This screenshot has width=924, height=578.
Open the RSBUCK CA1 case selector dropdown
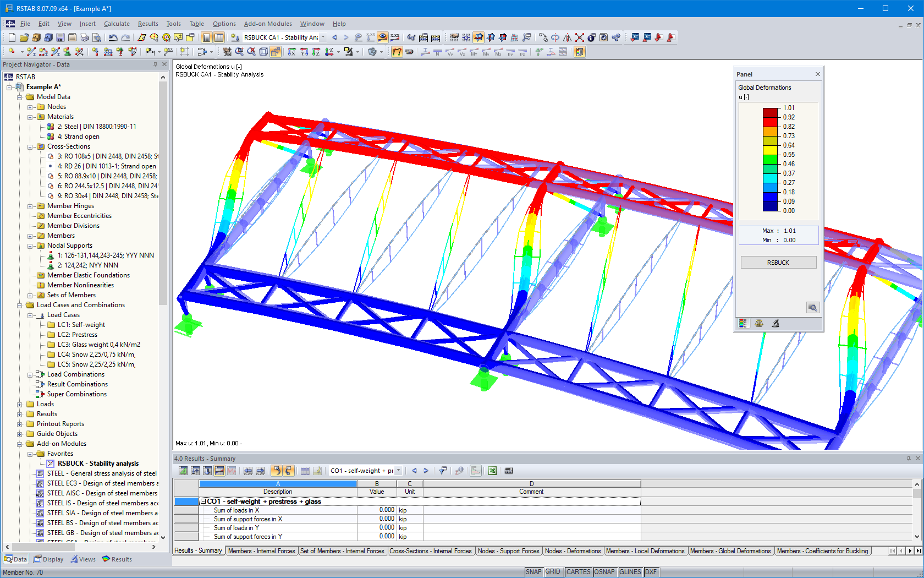click(323, 37)
